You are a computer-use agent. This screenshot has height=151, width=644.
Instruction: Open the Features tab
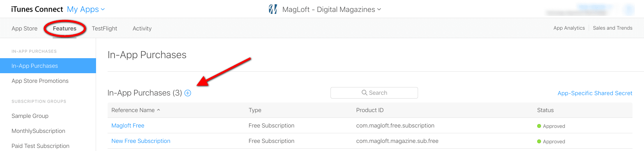(65, 29)
